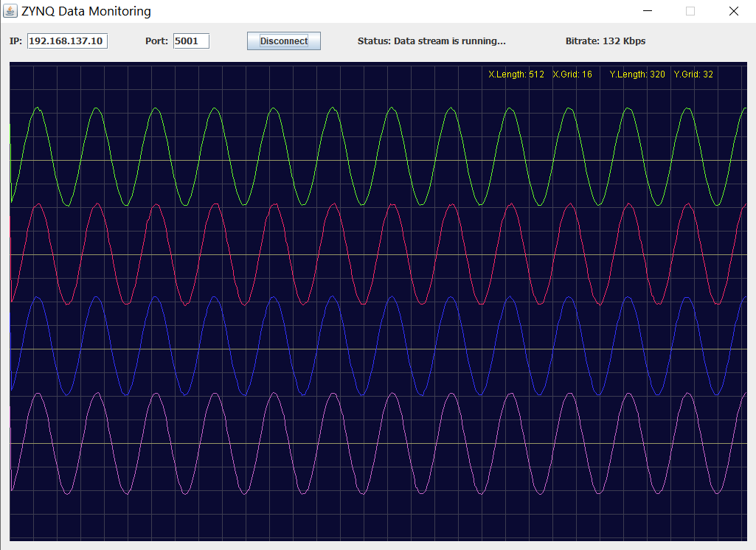Click the 'X.Grid: 16' plot label
756x550 pixels.
[572, 74]
